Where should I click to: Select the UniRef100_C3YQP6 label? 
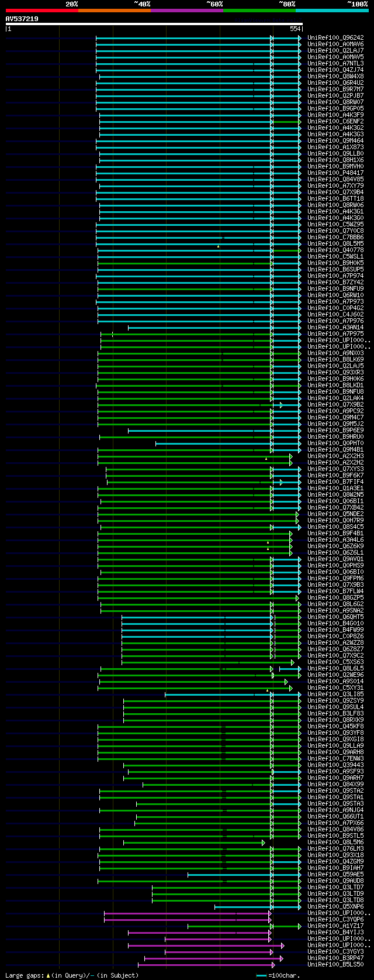coord(335,920)
